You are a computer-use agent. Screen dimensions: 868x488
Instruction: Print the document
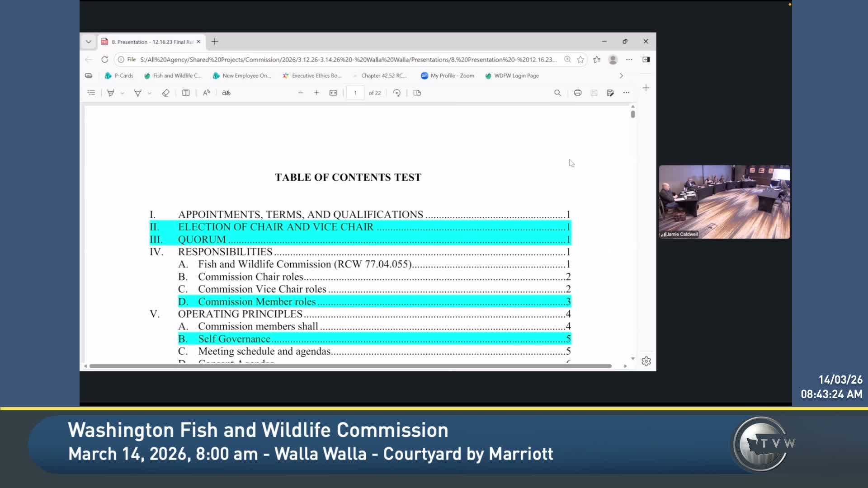pyautogui.click(x=577, y=93)
